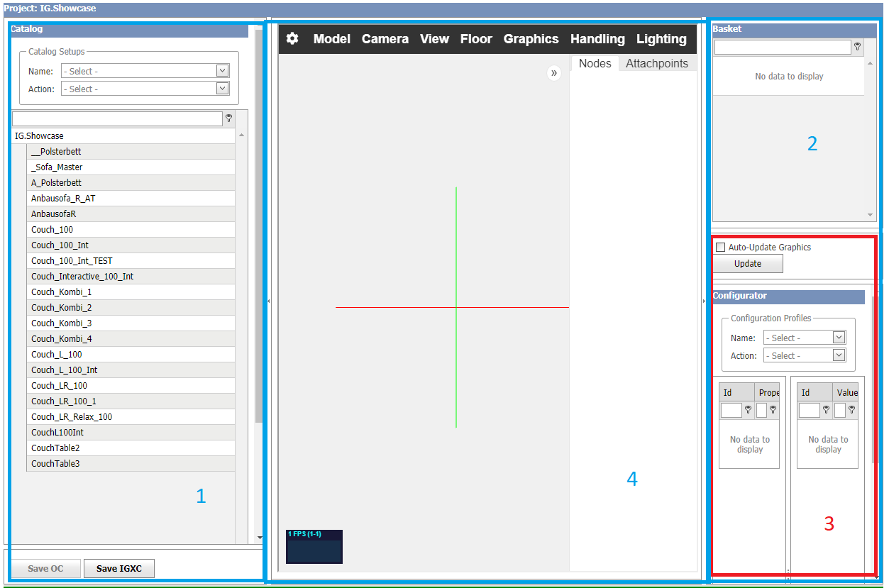Collapse the Nodes panel with double-chevron icon
This screenshot has height=588, width=889.
point(554,73)
